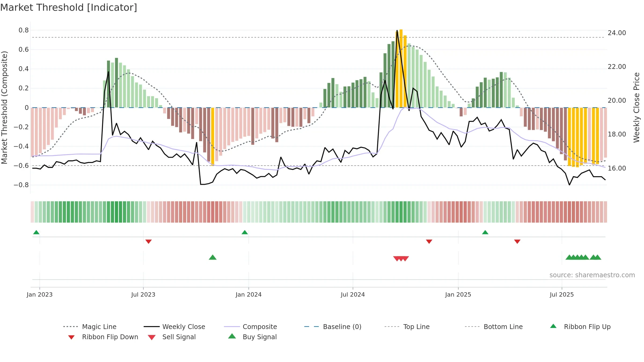Click the −0.8 left axis tick label
Viewport: 644px width, 362px height.
pyautogui.click(x=21, y=185)
